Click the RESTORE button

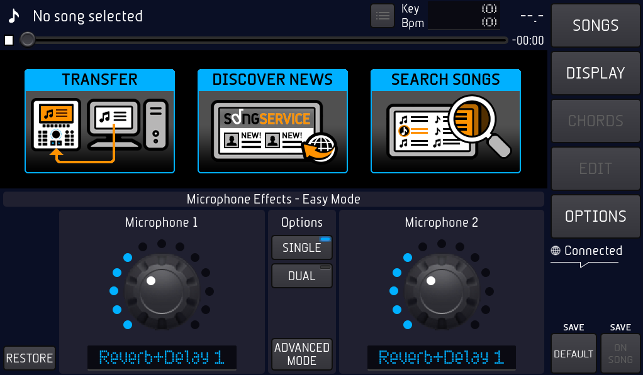point(30,358)
